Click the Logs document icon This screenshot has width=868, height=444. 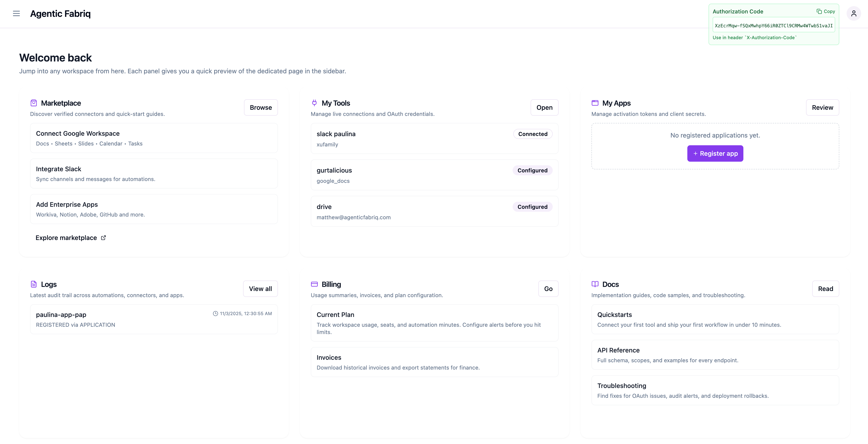34,284
